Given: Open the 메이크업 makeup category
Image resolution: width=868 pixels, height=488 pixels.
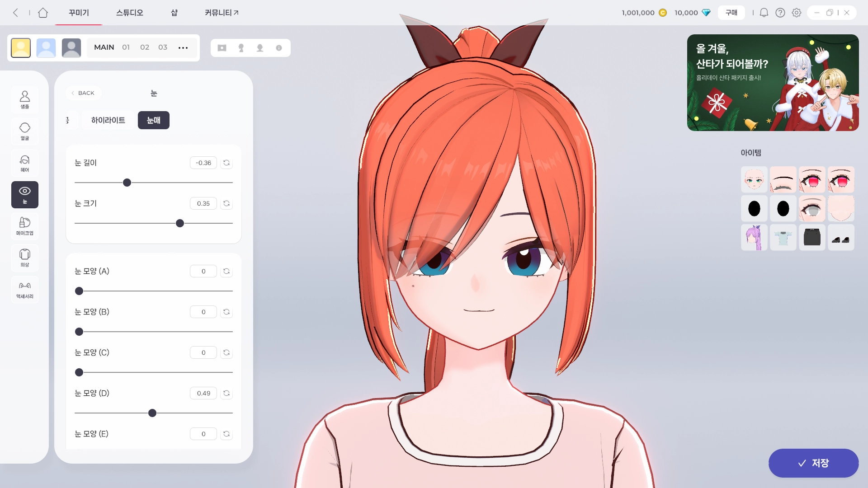Looking at the screenshot, I should tap(25, 226).
